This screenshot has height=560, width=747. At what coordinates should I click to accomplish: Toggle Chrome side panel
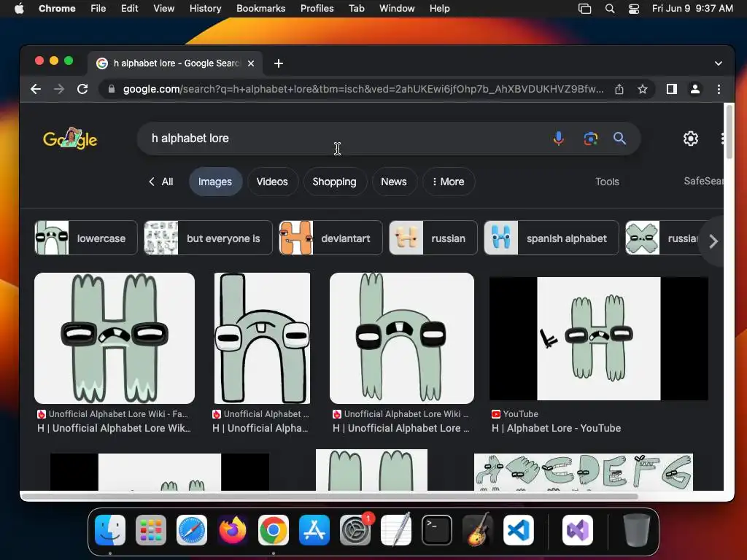tap(672, 89)
